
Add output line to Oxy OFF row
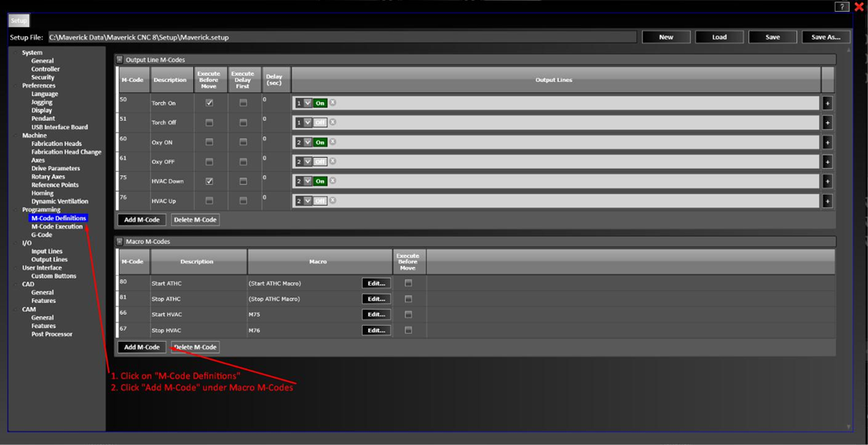tap(827, 162)
